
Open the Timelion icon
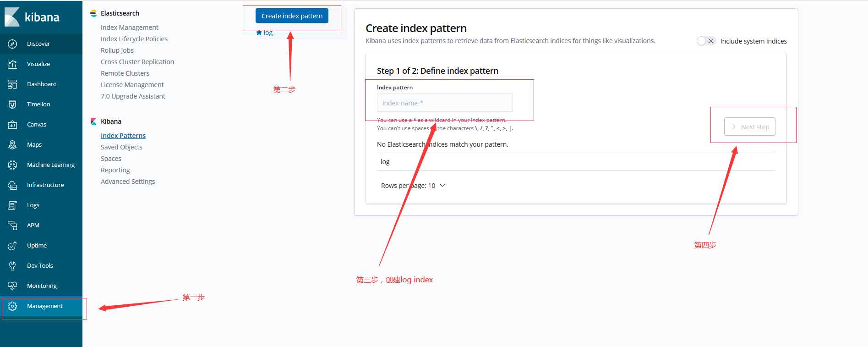coord(12,105)
